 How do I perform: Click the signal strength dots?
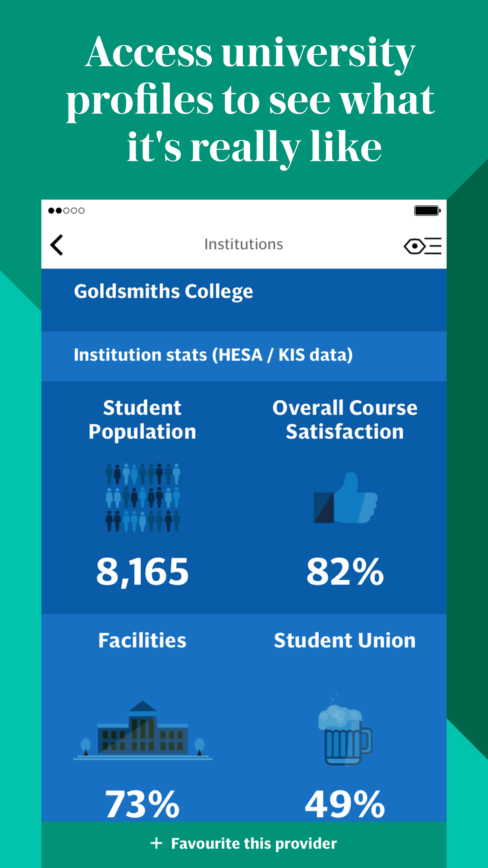[66, 211]
